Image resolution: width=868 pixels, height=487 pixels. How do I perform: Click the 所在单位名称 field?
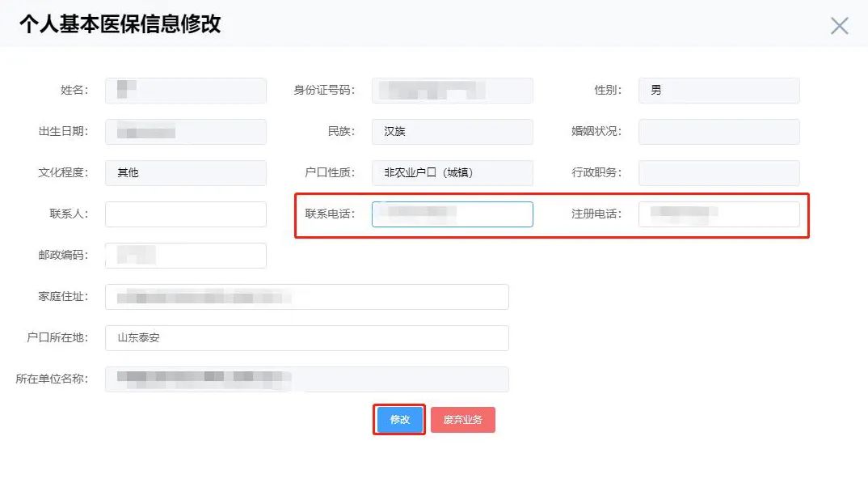pyautogui.click(x=307, y=379)
